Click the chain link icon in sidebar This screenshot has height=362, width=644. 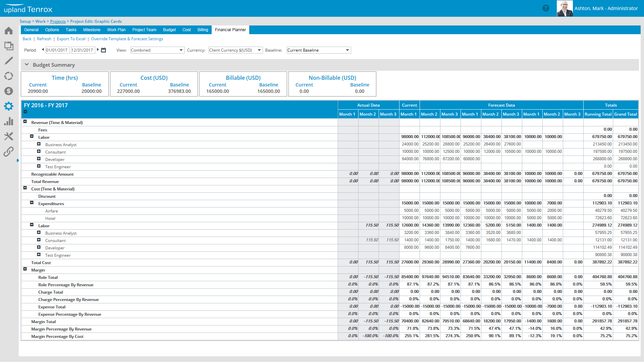pyautogui.click(x=9, y=152)
